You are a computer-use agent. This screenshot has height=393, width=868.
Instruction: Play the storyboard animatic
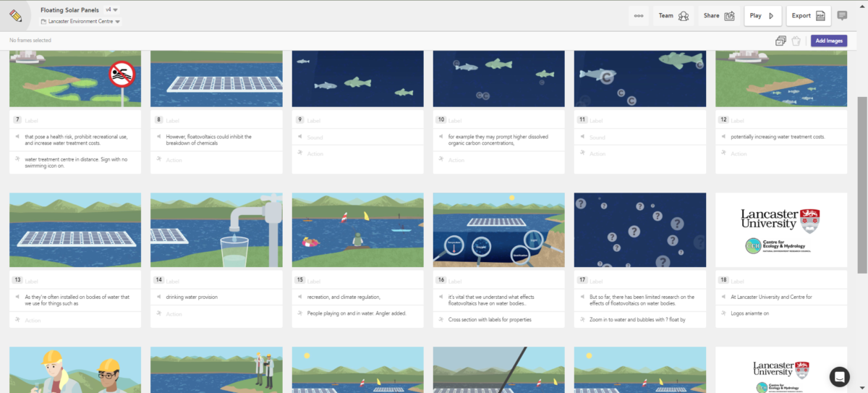pyautogui.click(x=764, y=16)
